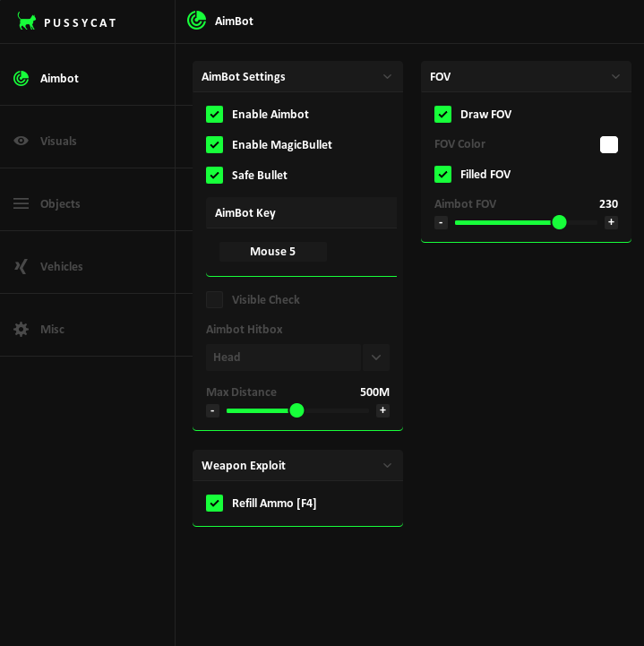Screen dimensions: 644x646
Task: Click the green cat logo icon
Action: (27, 22)
